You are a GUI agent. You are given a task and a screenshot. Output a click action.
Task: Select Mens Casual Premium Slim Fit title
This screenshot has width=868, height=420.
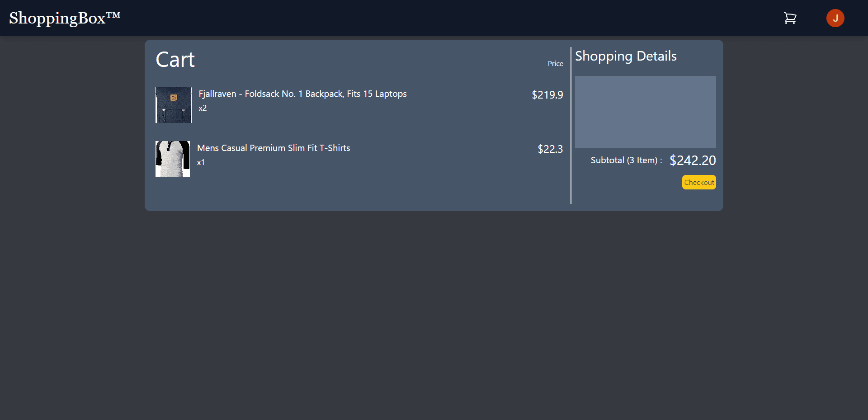click(x=274, y=148)
